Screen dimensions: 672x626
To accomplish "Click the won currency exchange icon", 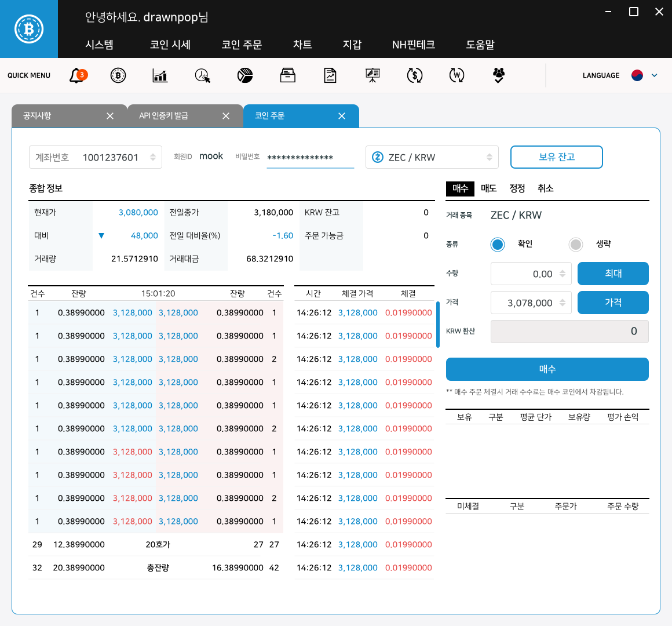I will coord(457,75).
